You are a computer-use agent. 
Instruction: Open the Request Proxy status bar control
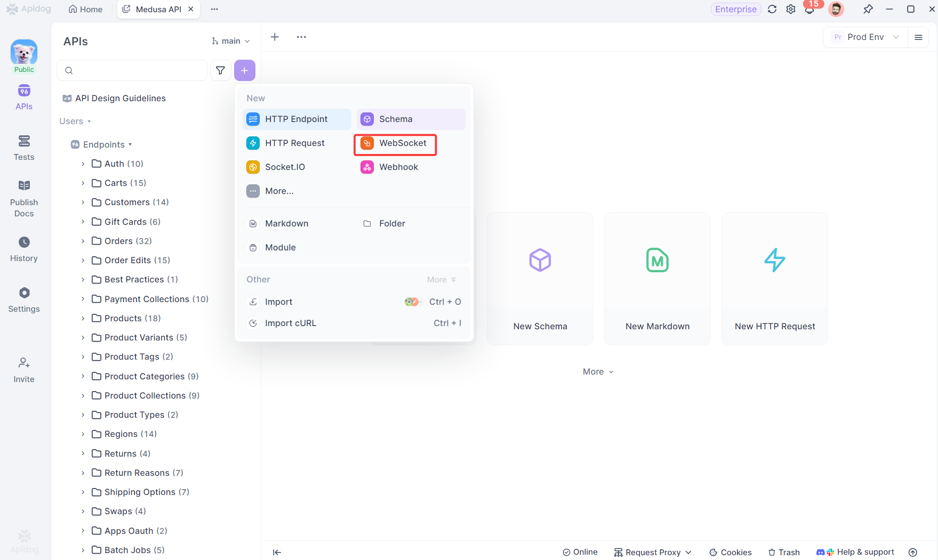pos(652,552)
